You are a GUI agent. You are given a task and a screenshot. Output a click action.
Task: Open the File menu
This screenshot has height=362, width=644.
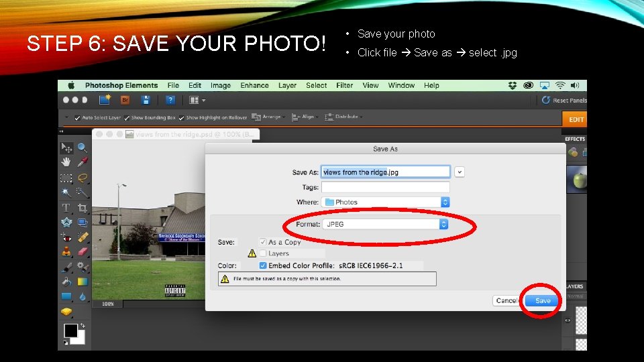click(173, 85)
